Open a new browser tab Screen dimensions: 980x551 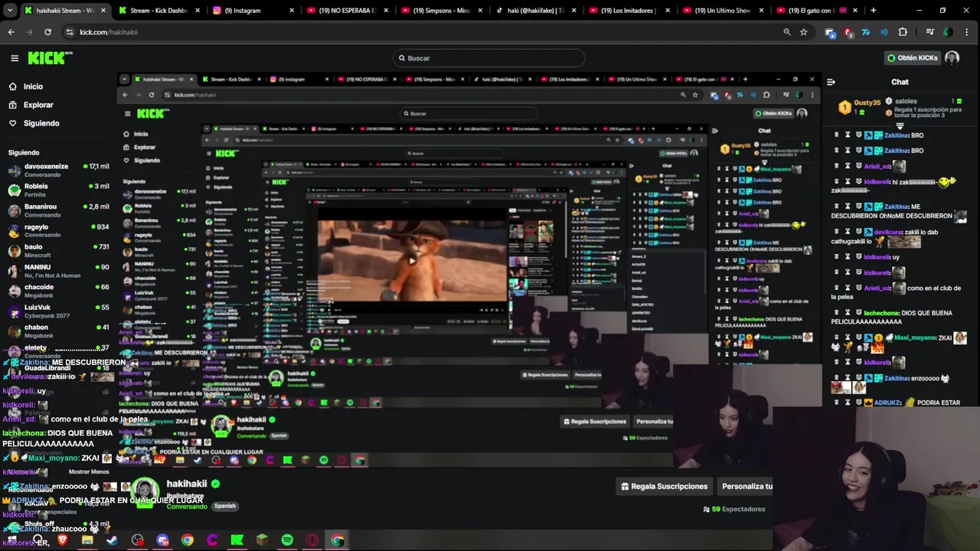(874, 11)
